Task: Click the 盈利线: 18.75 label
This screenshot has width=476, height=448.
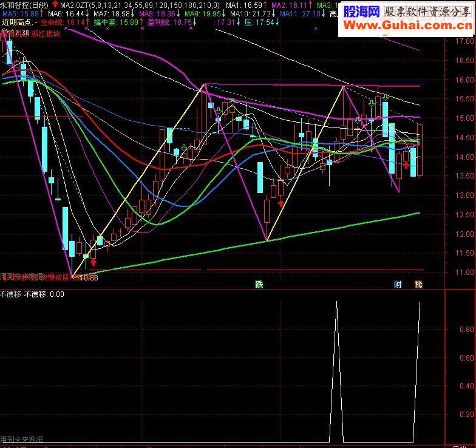Action: click(x=169, y=22)
